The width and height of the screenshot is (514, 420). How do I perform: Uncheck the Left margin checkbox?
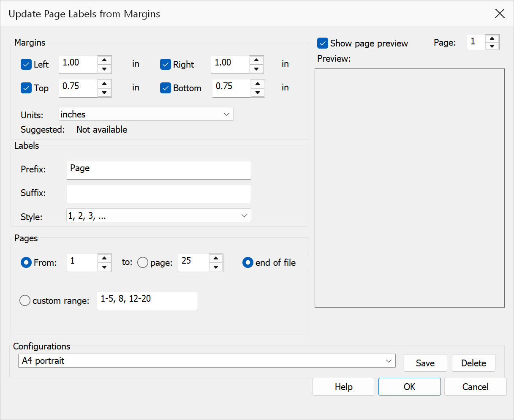pos(26,64)
